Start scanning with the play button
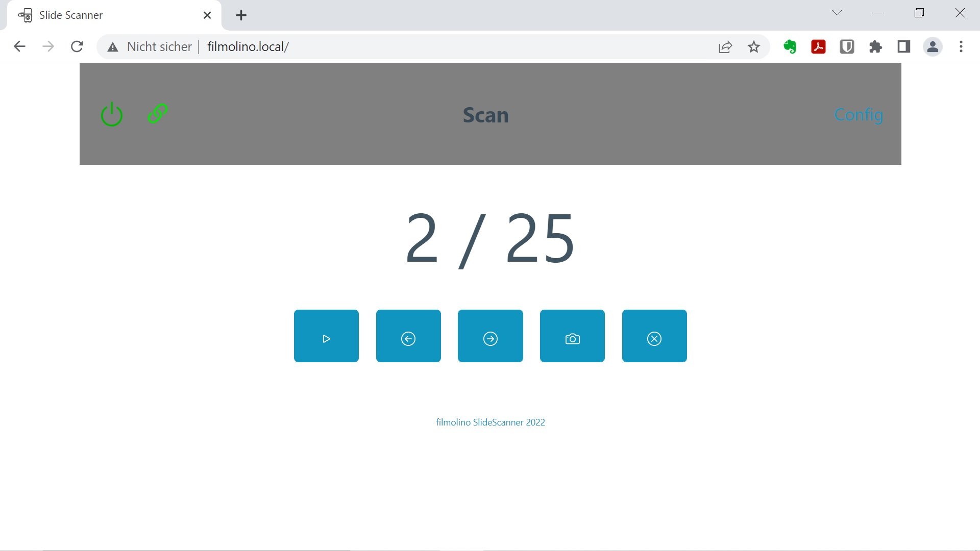 point(326,336)
